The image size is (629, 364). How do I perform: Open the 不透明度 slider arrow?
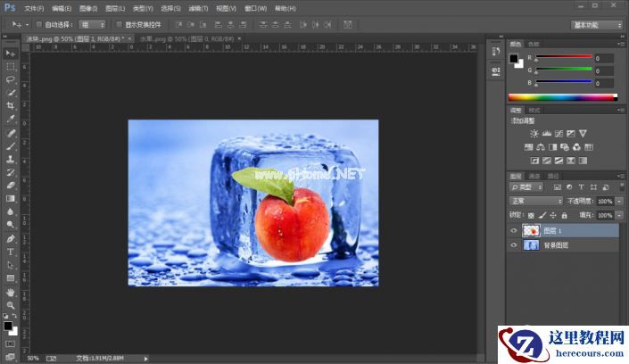pos(620,201)
